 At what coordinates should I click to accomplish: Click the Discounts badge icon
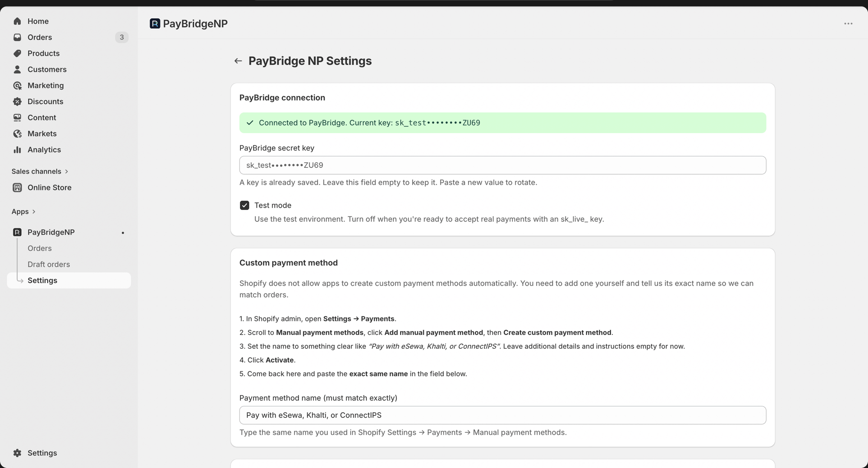(17, 101)
